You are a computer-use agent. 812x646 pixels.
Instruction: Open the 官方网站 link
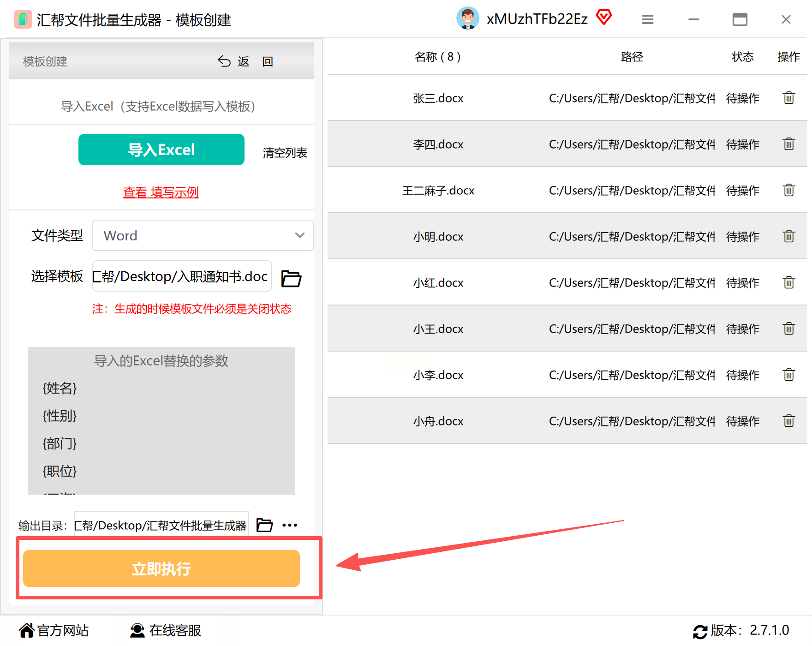54,630
